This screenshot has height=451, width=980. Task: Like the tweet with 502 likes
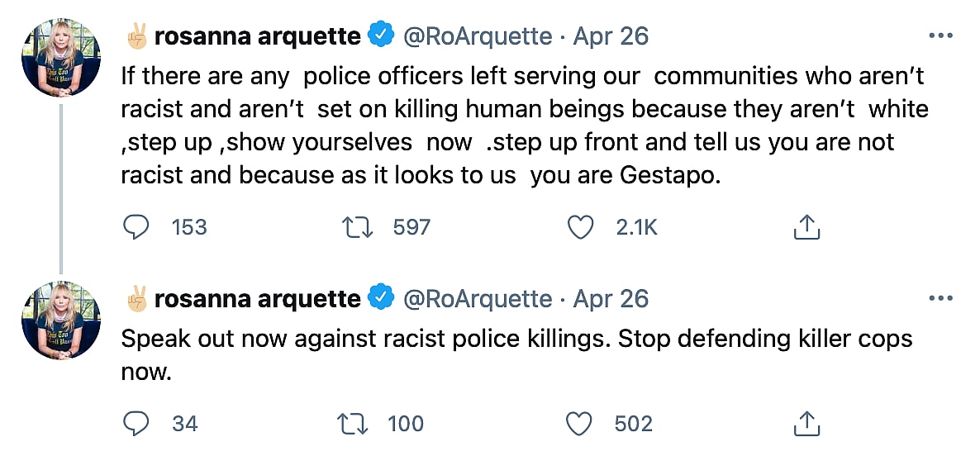coord(580,424)
